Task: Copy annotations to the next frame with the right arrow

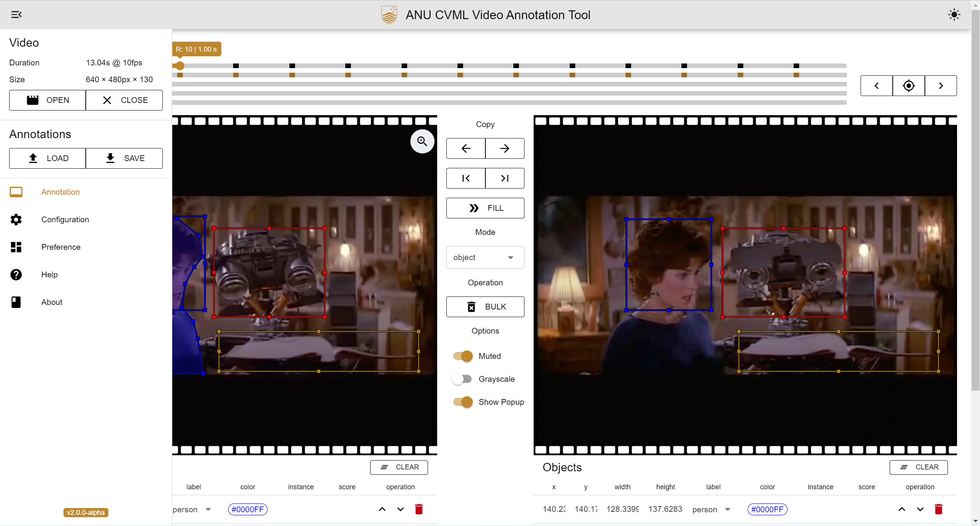Action: tap(505, 148)
